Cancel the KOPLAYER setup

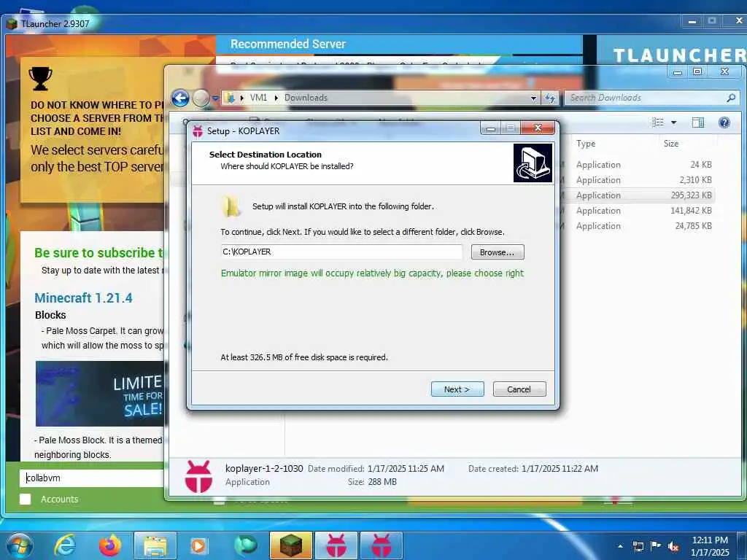(x=519, y=389)
